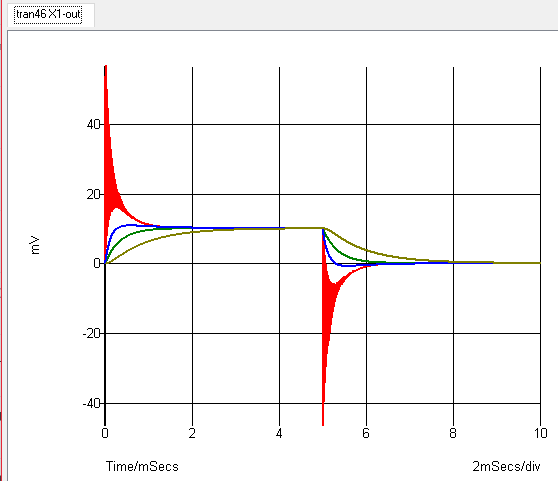
Task: Click the mV vertical axis label
Action: (35, 245)
